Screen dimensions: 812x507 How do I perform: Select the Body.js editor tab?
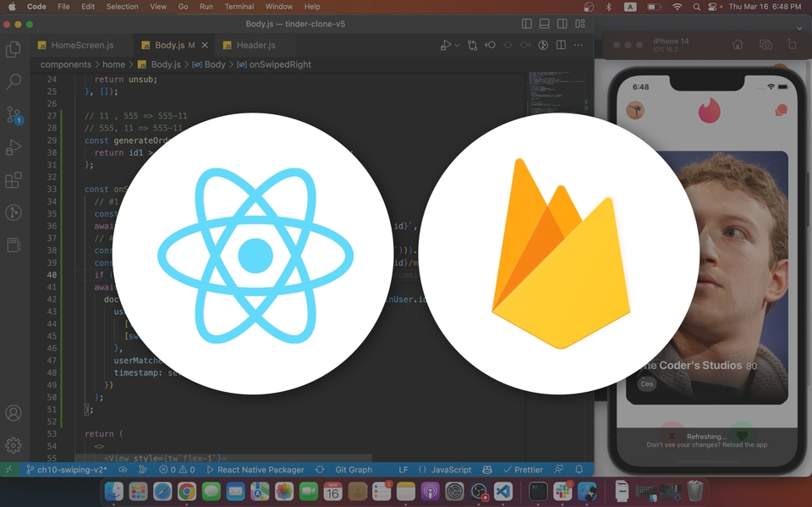pyautogui.click(x=174, y=45)
